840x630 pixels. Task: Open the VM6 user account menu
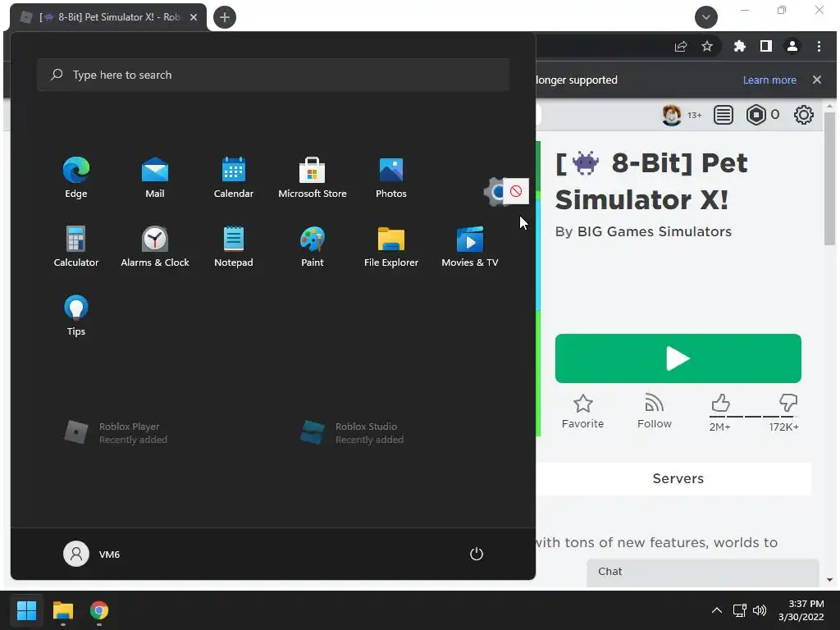tap(92, 554)
